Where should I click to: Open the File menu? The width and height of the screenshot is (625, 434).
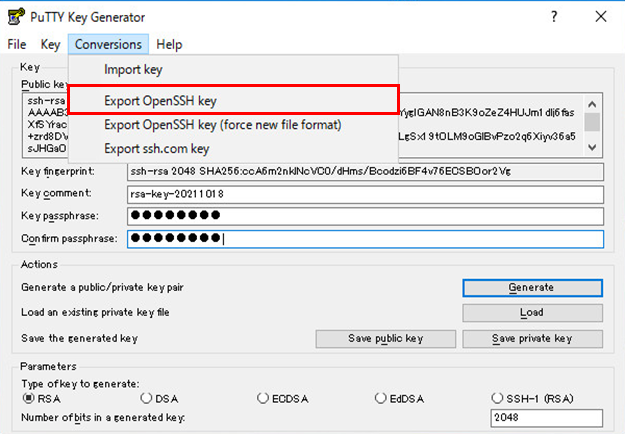click(x=17, y=44)
